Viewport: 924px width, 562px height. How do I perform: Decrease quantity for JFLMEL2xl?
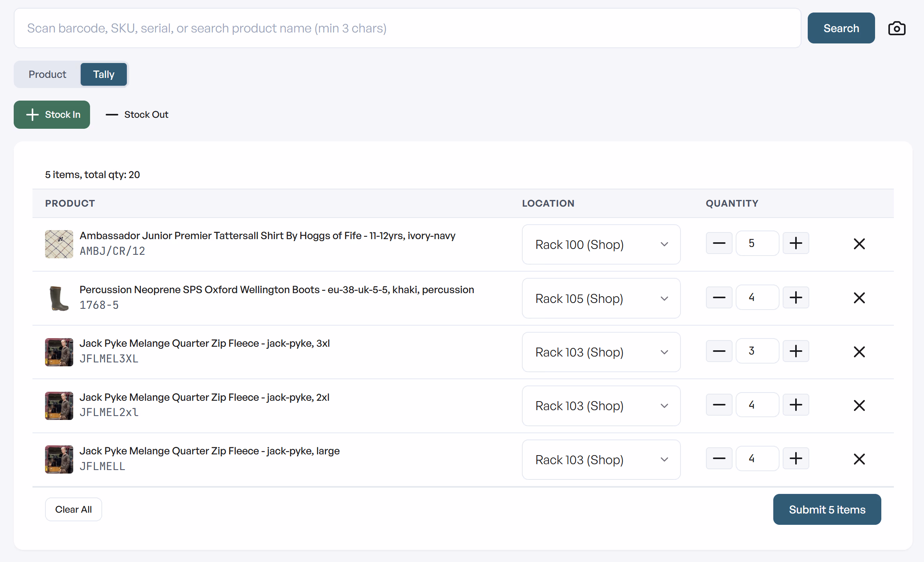tap(719, 405)
